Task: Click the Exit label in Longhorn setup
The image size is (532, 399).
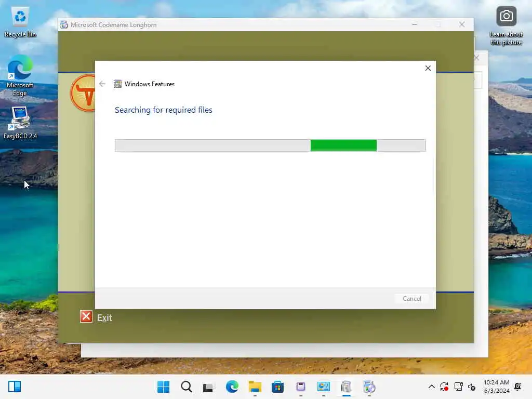Action: [x=104, y=318]
